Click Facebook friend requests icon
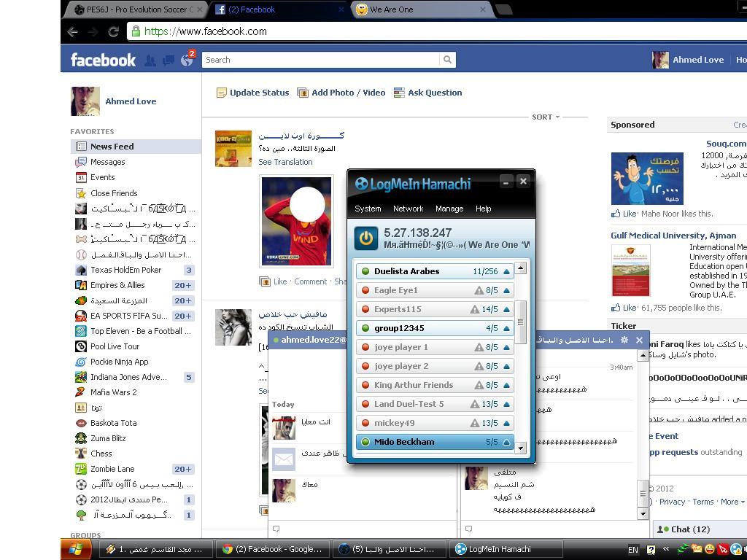 tap(150, 61)
